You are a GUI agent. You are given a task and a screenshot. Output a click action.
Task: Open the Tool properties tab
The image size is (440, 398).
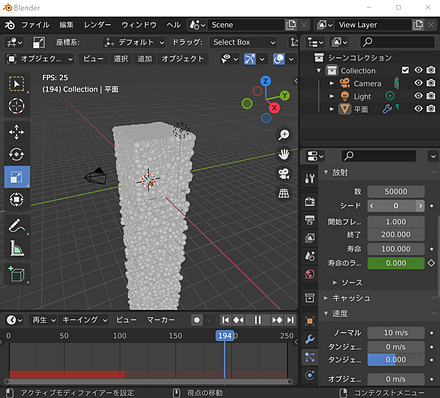click(x=310, y=179)
